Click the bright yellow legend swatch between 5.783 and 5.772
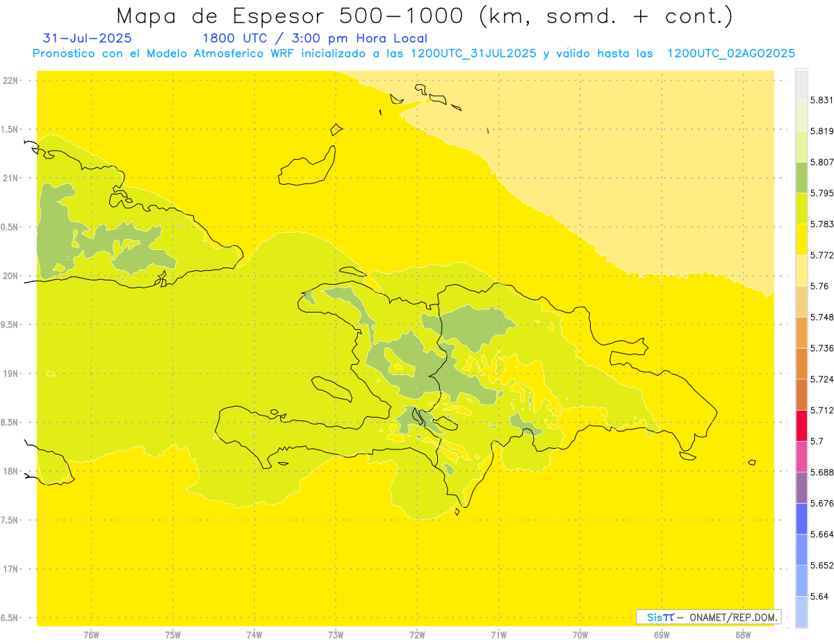This screenshot has height=644, width=834. [x=801, y=240]
